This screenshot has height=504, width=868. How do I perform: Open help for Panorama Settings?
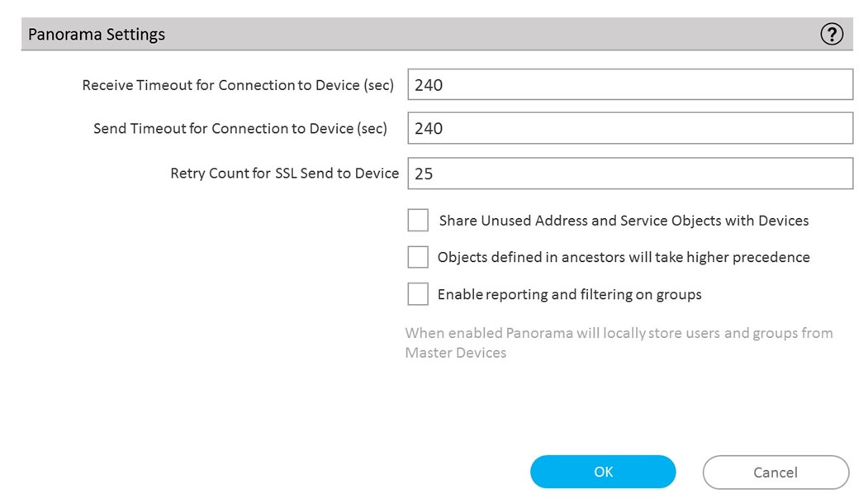(x=832, y=35)
